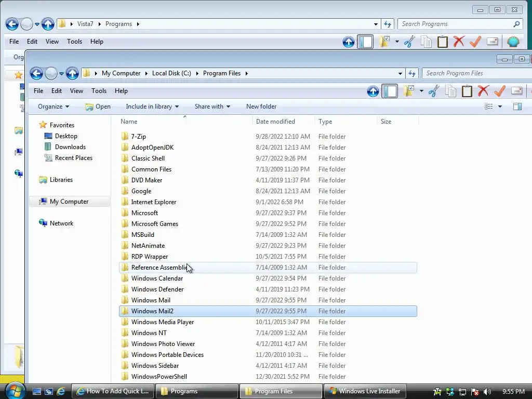Viewport: 532px width, 399px height.
Task: Click change view icon in Program Files window
Action: click(x=488, y=107)
